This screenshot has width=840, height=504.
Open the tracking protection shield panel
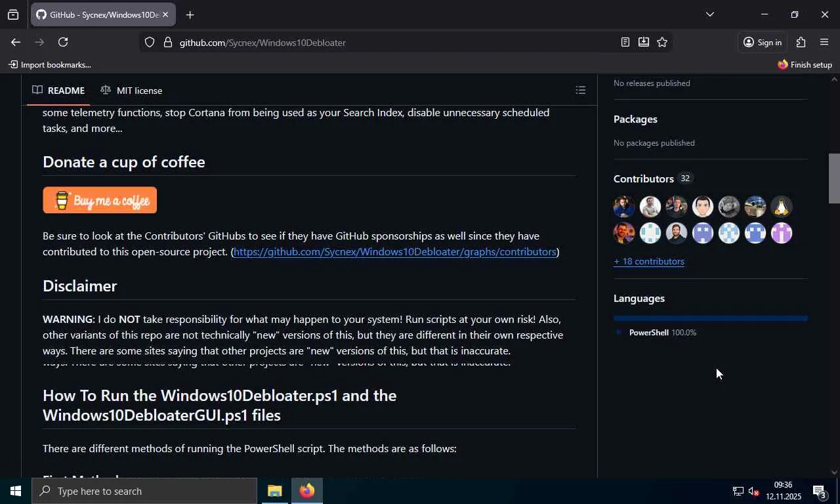pyautogui.click(x=150, y=42)
